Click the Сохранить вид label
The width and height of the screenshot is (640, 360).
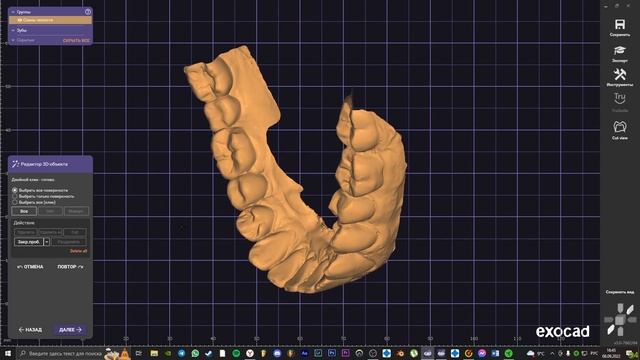point(620,292)
